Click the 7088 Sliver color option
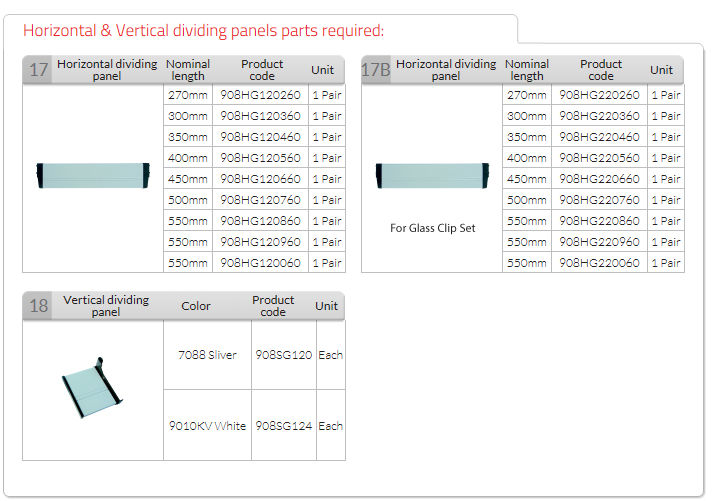This screenshot has width=713, height=501. tap(207, 355)
